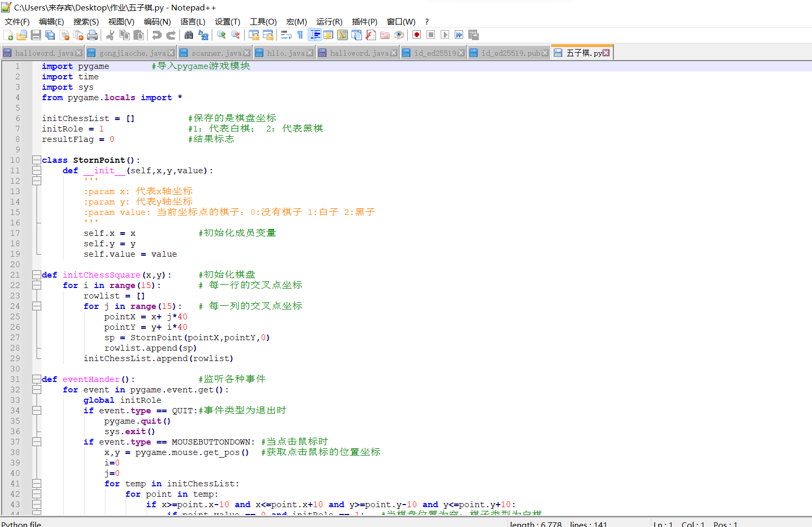Open the 编码(N) encoding menu
Image resolution: width=812 pixels, height=527 pixels.
157,21
